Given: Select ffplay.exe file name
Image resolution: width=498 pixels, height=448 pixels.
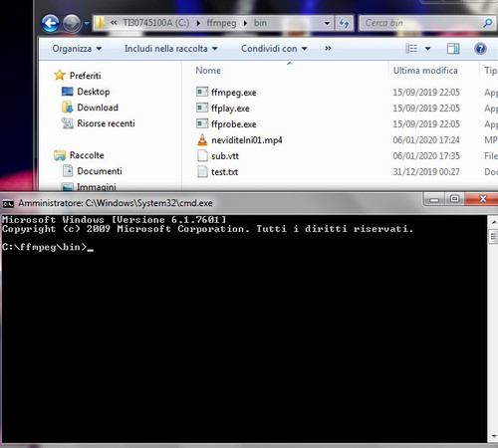Looking at the screenshot, I should pyautogui.click(x=230, y=109).
